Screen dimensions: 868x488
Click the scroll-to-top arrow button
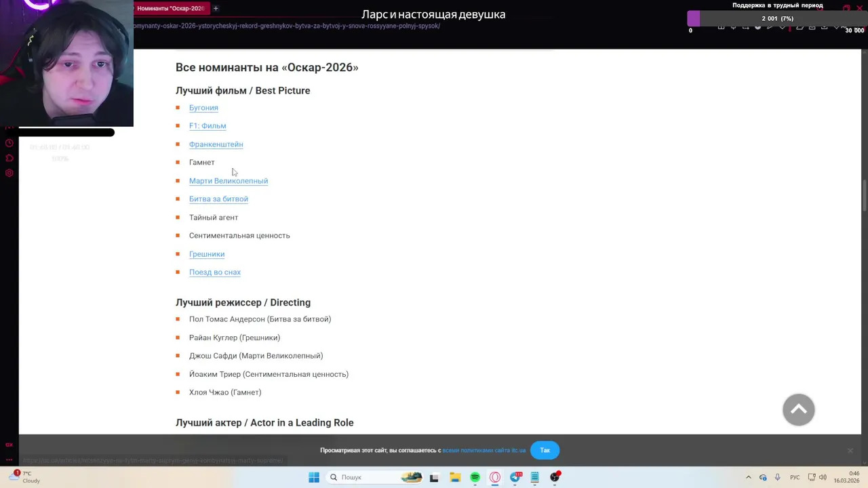click(x=799, y=409)
